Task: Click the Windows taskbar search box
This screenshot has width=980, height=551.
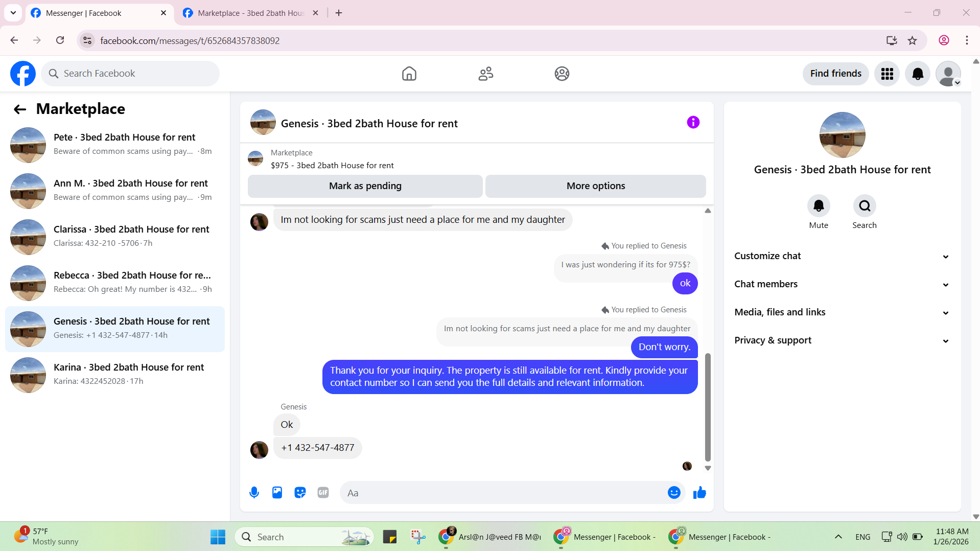Action: [304, 537]
